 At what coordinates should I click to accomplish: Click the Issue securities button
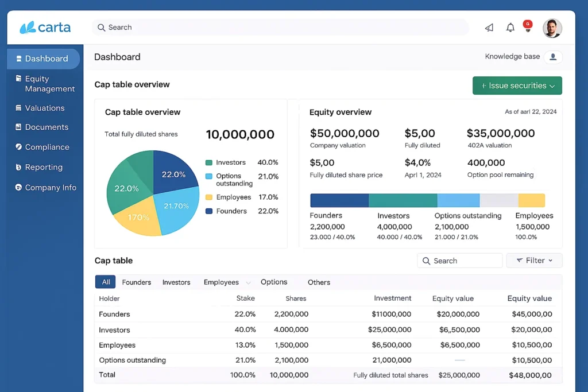click(x=517, y=85)
